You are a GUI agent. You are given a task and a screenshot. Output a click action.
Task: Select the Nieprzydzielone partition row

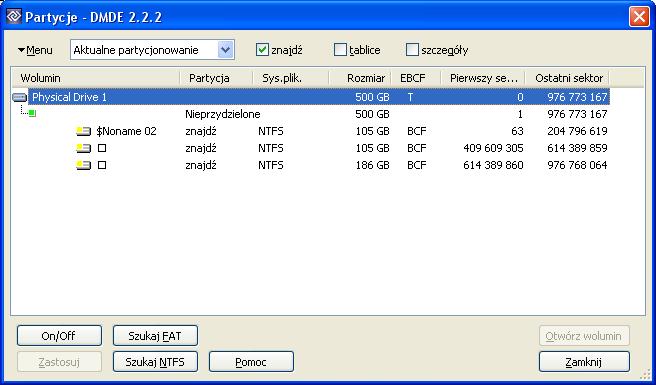[x=310, y=114]
